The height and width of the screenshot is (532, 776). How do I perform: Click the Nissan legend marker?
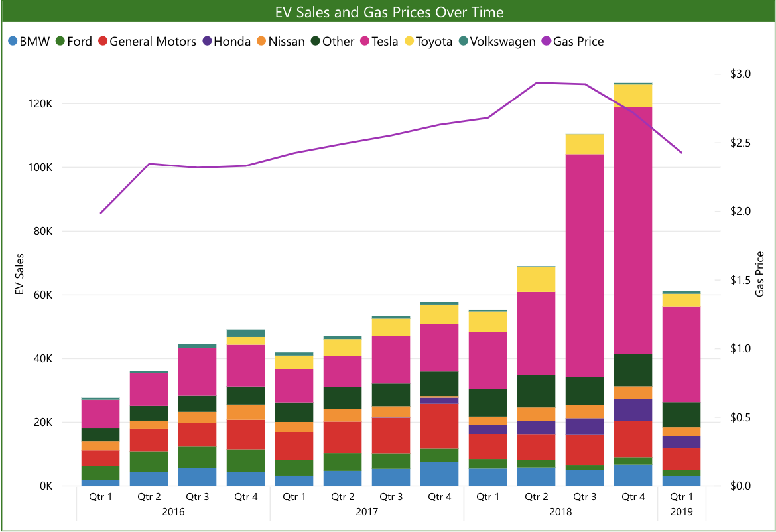pyautogui.click(x=262, y=42)
